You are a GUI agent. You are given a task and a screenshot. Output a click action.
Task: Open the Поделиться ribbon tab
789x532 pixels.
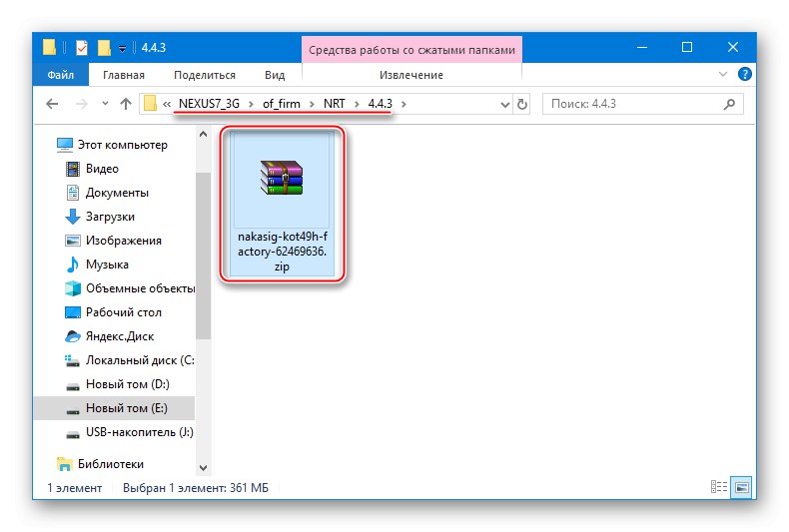[205, 75]
